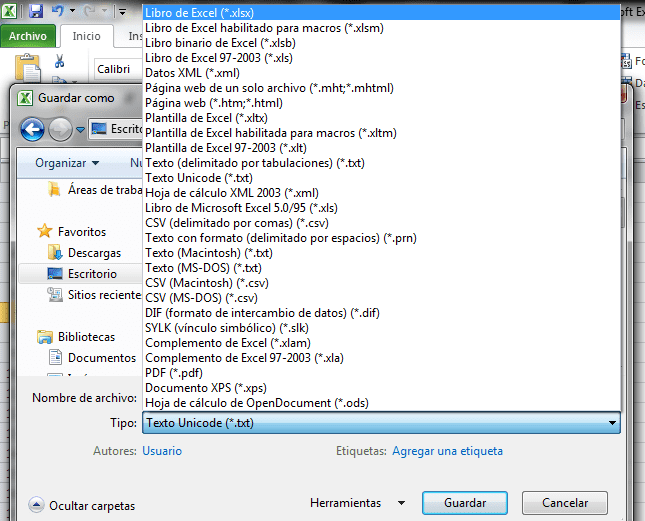Screen dimensions: 645x521
Task: Choose DIF (formato de intercambio de datos)
Action: point(381,313)
